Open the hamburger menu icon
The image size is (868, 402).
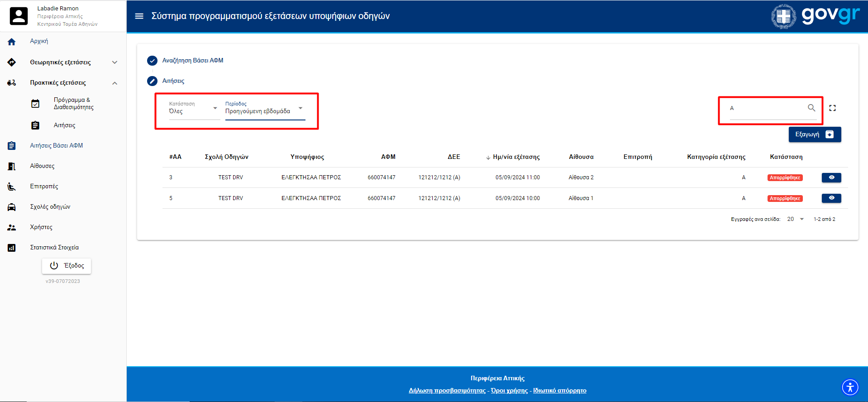point(139,16)
